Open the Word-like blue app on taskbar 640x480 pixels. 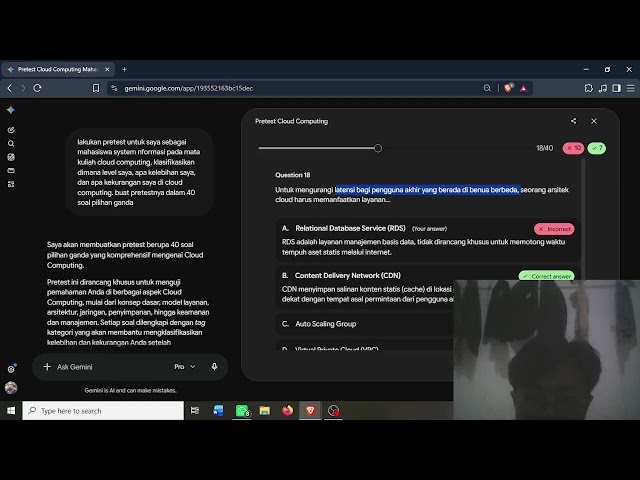218,411
